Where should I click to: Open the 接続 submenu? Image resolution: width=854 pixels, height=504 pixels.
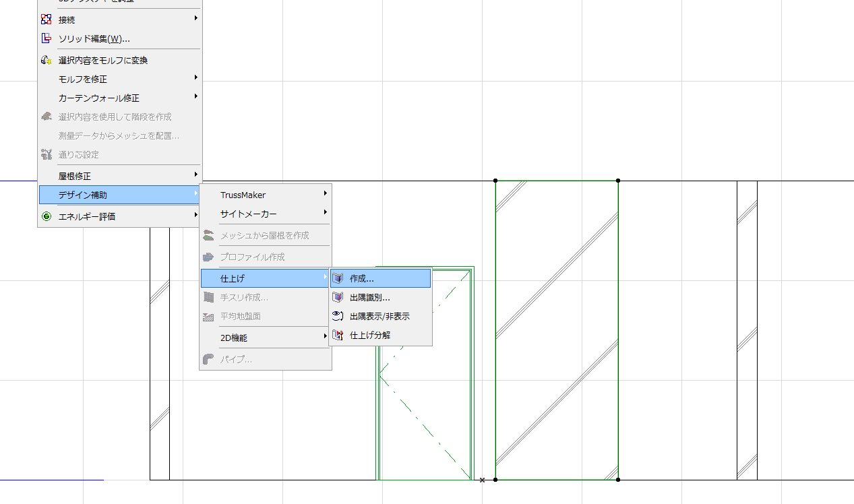(120, 20)
